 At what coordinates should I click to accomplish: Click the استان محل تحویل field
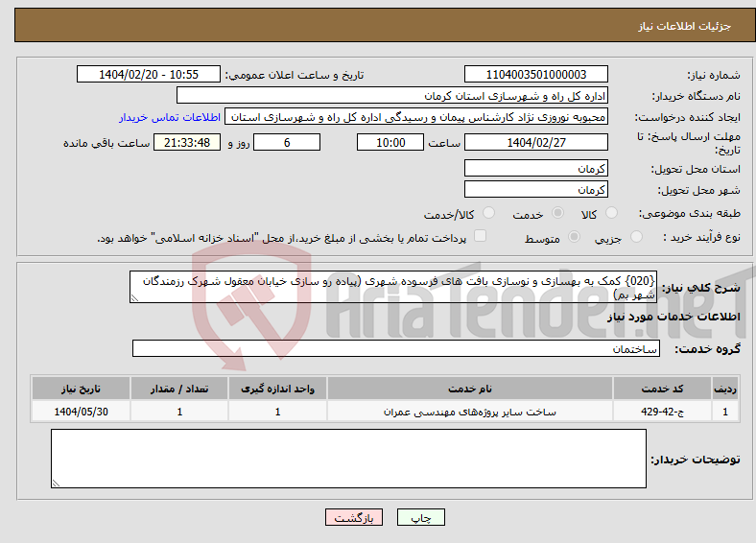pos(535,168)
